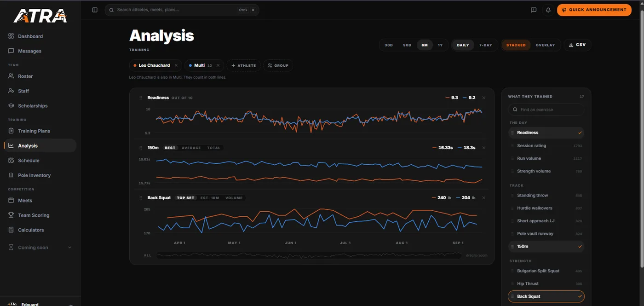This screenshot has height=306, width=644.
Task: Click the Messages chat icon in sidebar
Action: point(11,51)
